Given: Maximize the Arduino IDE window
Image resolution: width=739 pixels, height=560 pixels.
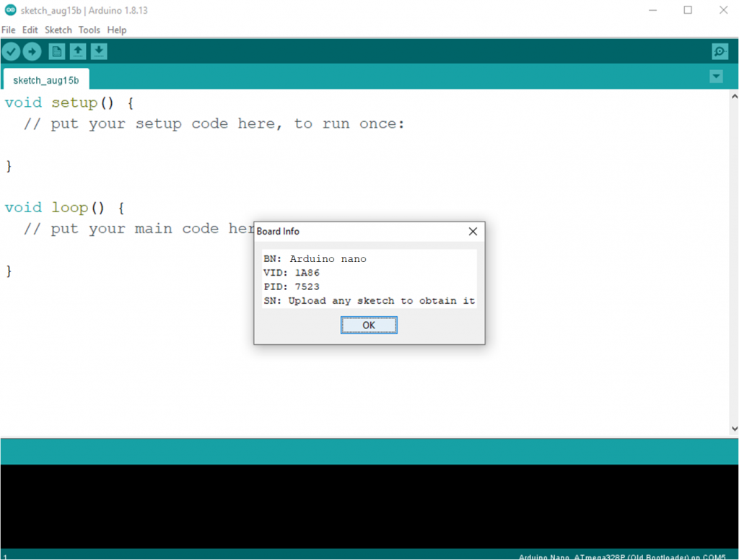Looking at the screenshot, I should (688, 10).
